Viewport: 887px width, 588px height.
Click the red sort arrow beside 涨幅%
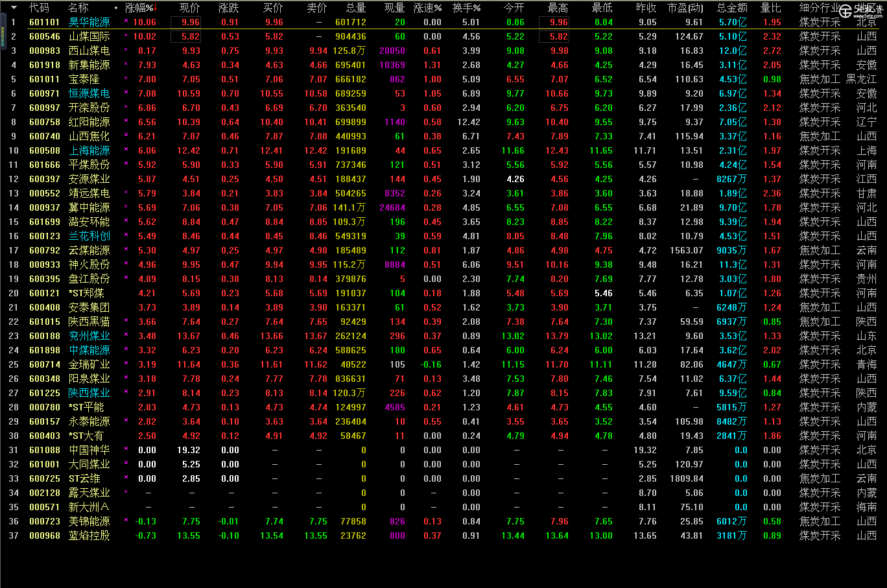(156, 8)
